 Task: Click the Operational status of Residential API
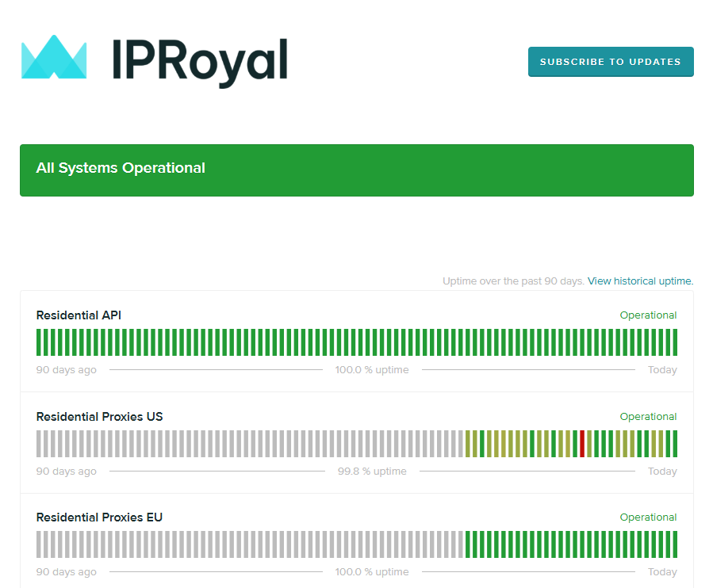pos(648,315)
